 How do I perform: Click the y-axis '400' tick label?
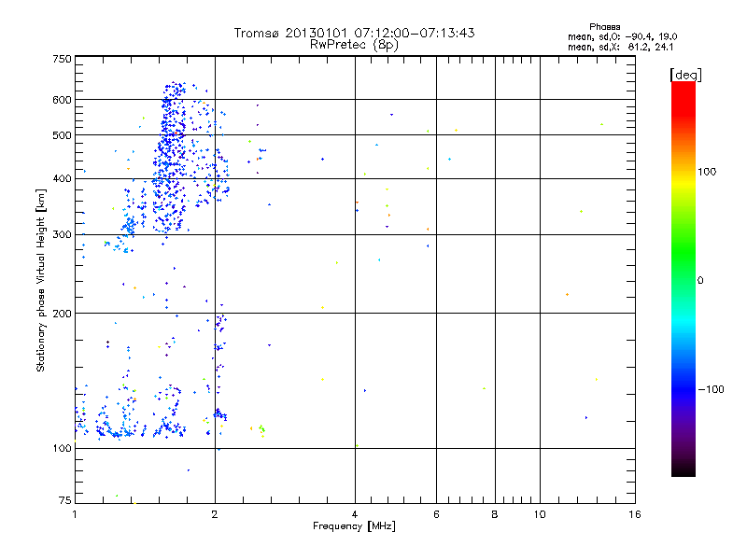click(x=62, y=178)
